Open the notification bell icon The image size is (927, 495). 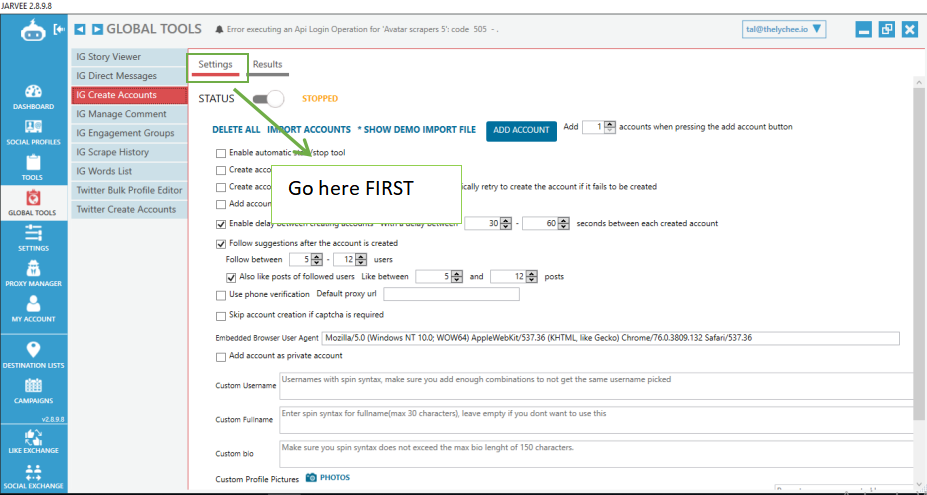219,29
